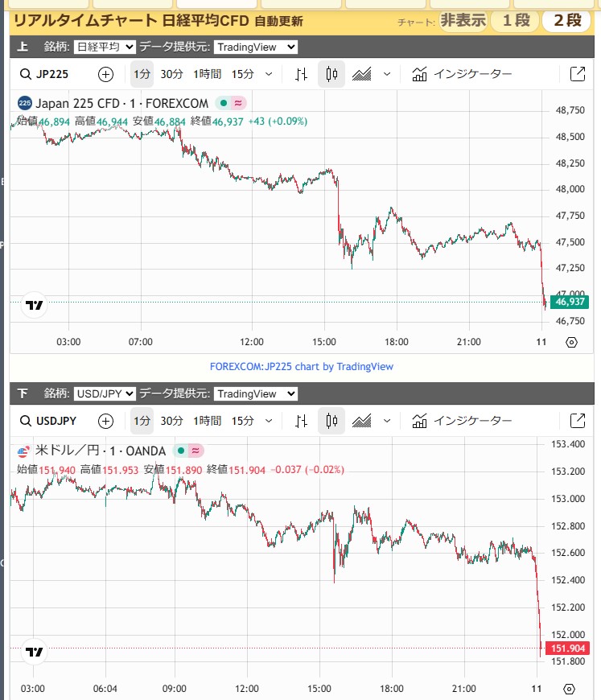The image size is (601, 700).
Task: Click the TradingView logo on the lower chart
Action: click(x=34, y=652)
